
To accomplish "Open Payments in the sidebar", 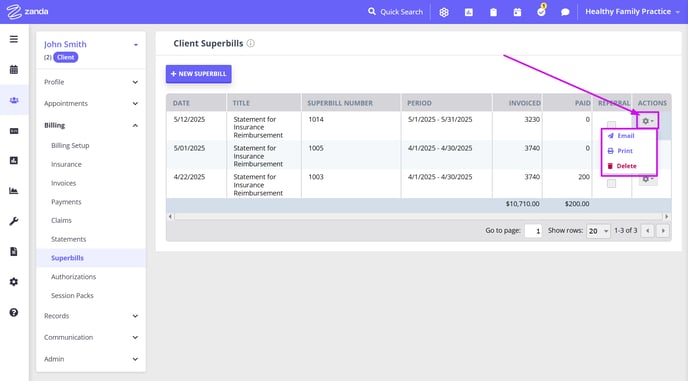I will [x=66, y=202].
